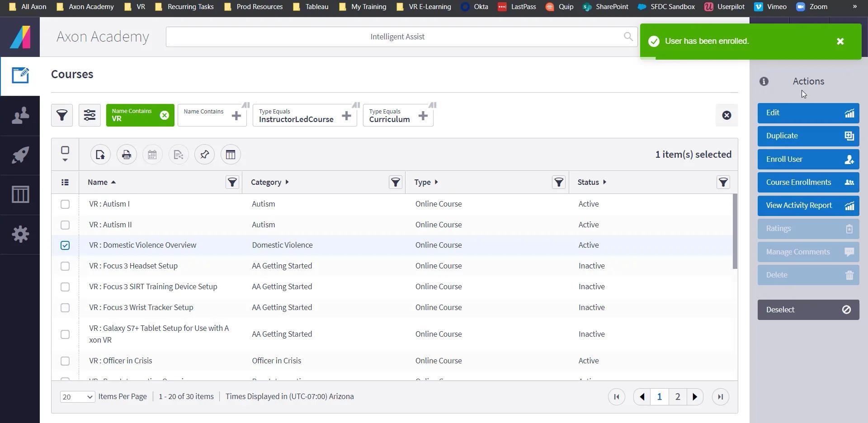Clear all filters with the X button
Screen dimensions: 868x423
click(726, 115)
